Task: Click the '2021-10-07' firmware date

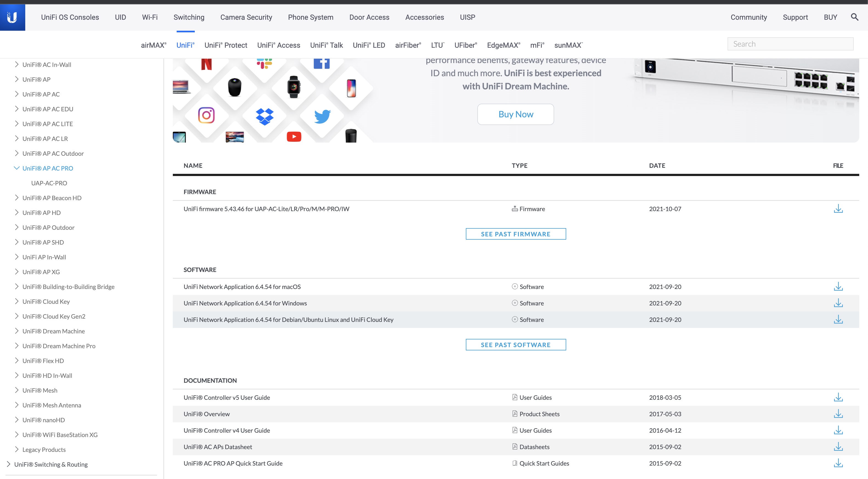Action: (x=665, y=209)
